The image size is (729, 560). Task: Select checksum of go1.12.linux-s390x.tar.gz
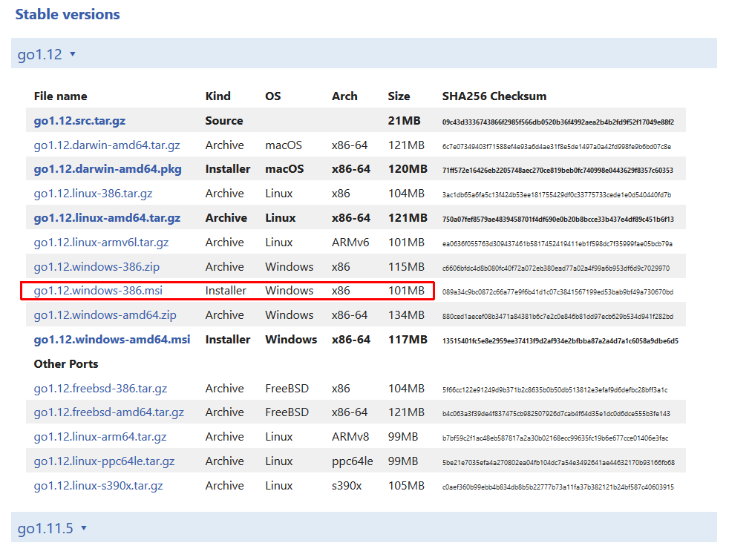558,487
